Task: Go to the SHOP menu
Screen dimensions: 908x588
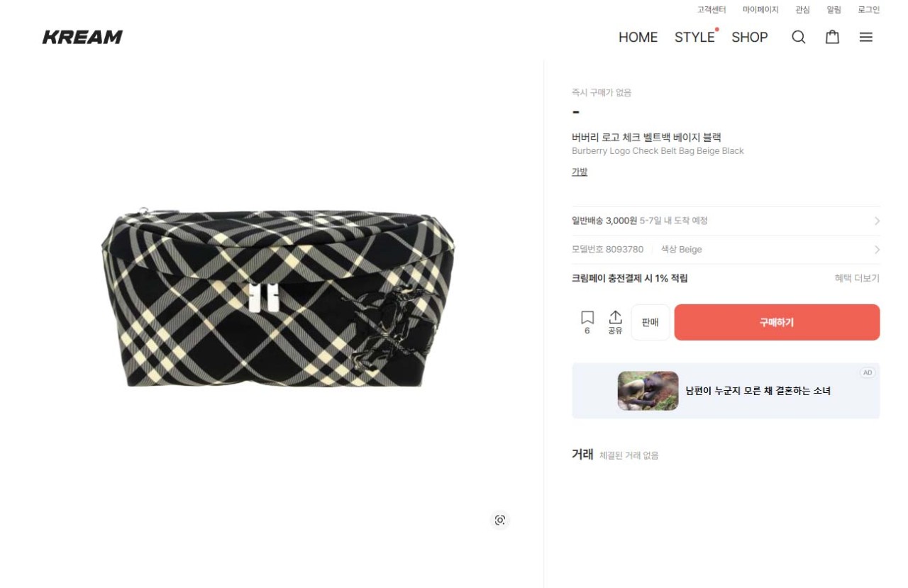Action: point(750,37)
